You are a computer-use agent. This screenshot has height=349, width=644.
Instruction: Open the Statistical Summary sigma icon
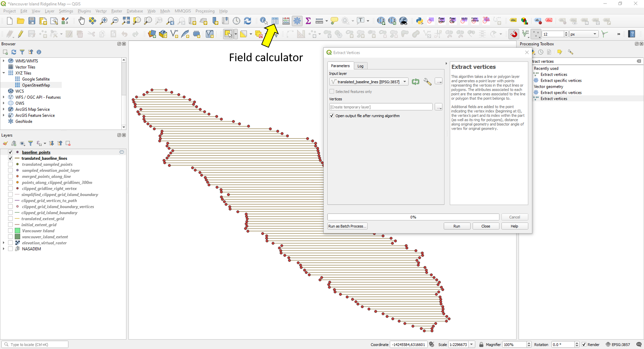click(308, 21)
